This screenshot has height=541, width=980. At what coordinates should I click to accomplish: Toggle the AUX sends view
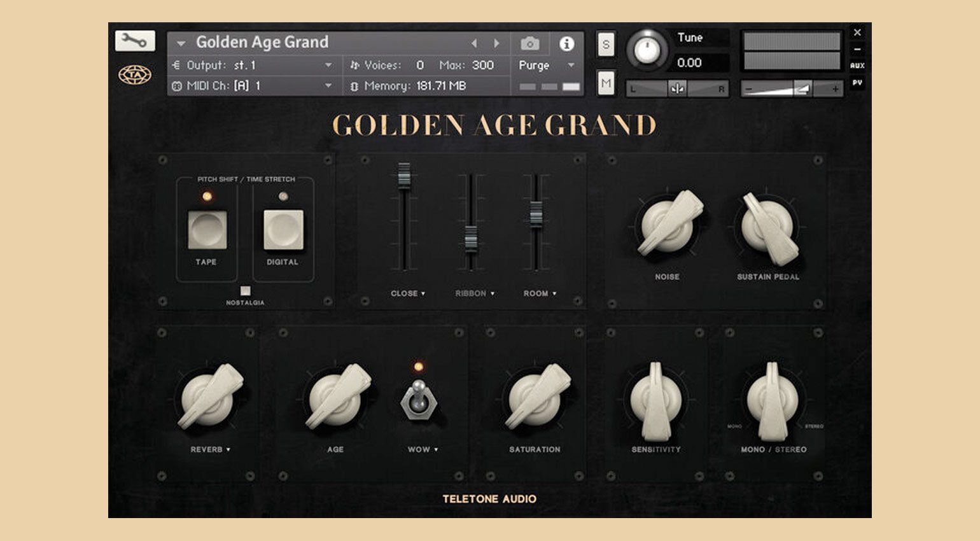pyautogui.click(x=857, y=66)
